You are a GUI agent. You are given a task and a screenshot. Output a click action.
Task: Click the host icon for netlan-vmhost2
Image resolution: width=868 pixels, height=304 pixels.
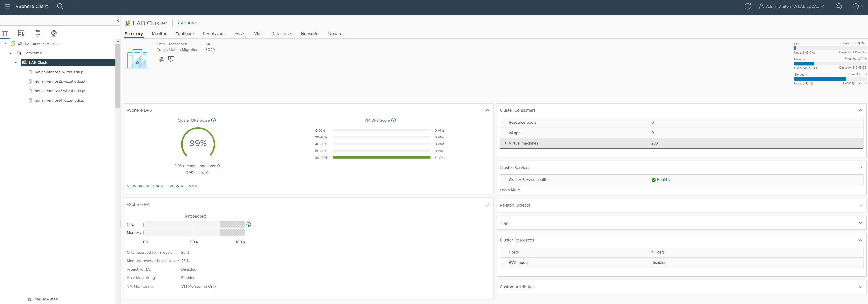(30, 81)
